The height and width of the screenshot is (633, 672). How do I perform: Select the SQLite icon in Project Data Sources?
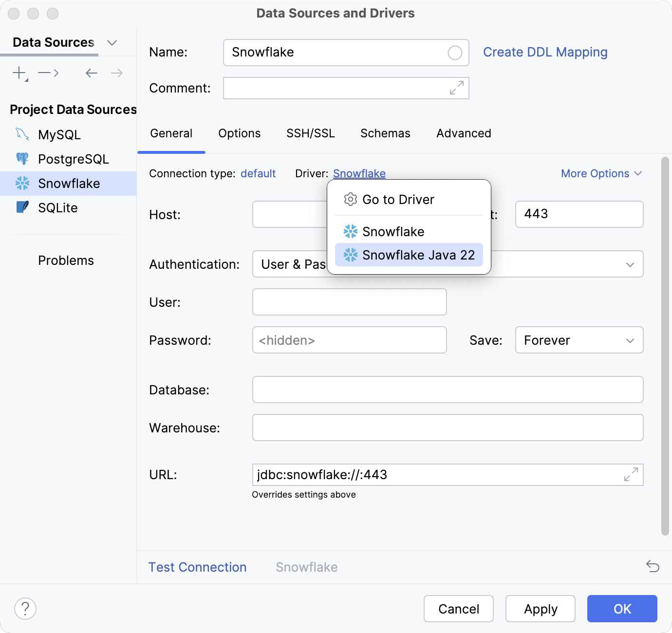click(21, 207)
